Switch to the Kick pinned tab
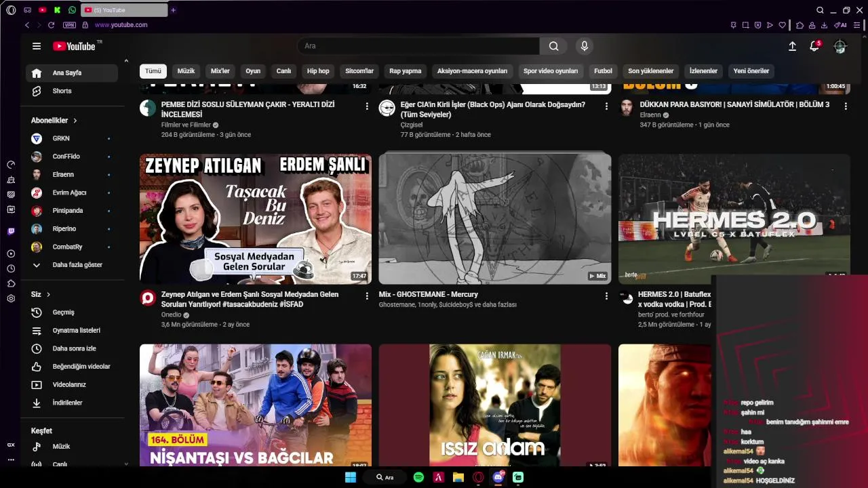 click(57, 10)
